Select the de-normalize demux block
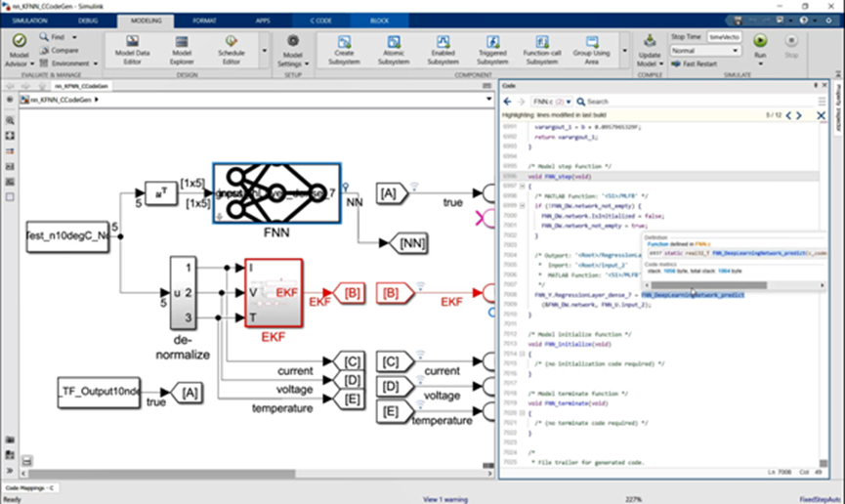The width and height of the screenshot is (845, 504). [183, 293]
